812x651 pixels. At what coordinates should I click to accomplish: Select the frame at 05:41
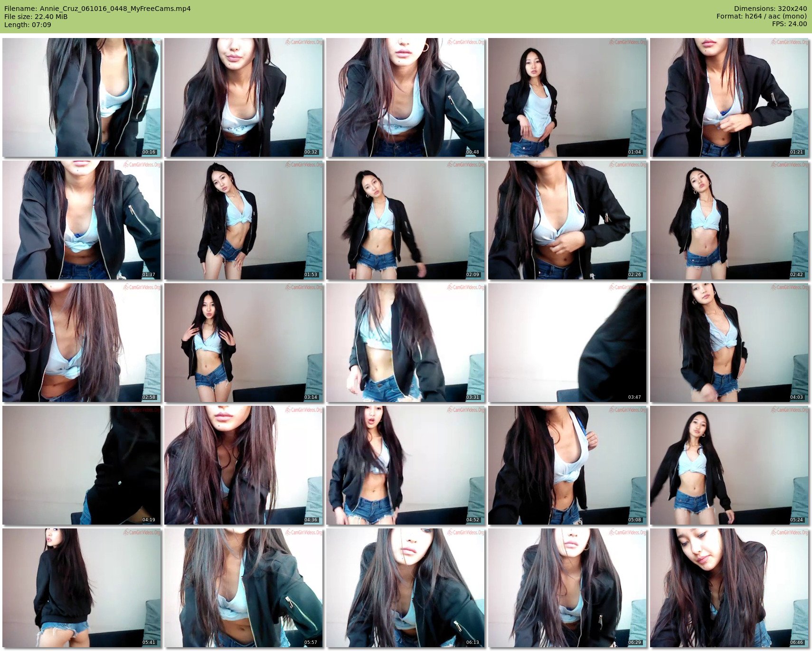point(82,588)
